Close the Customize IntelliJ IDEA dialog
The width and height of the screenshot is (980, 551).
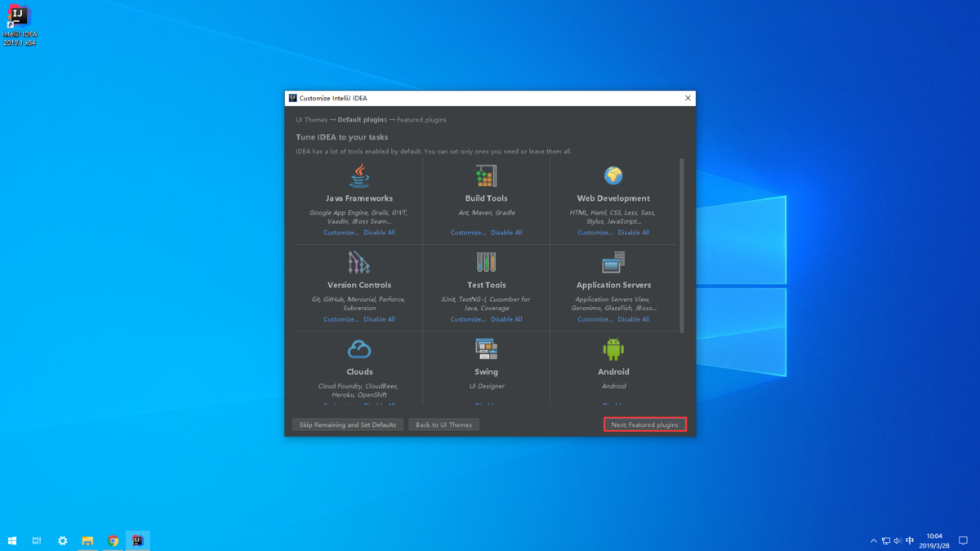688,98
